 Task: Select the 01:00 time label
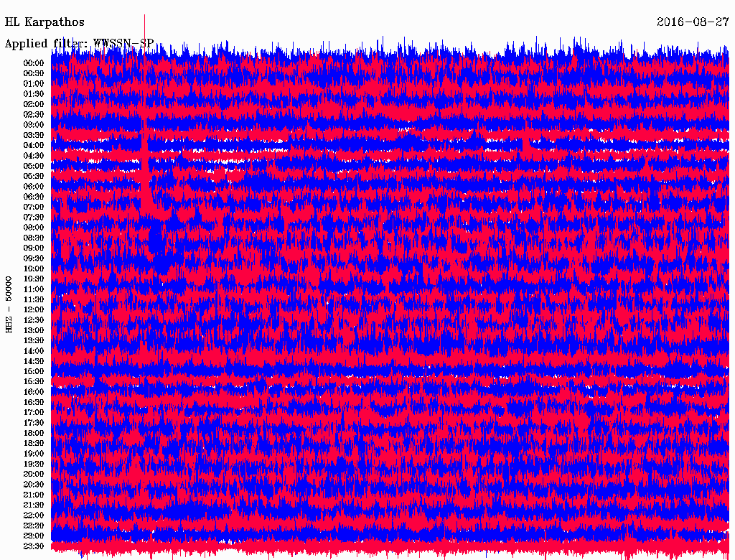[34, 84]
